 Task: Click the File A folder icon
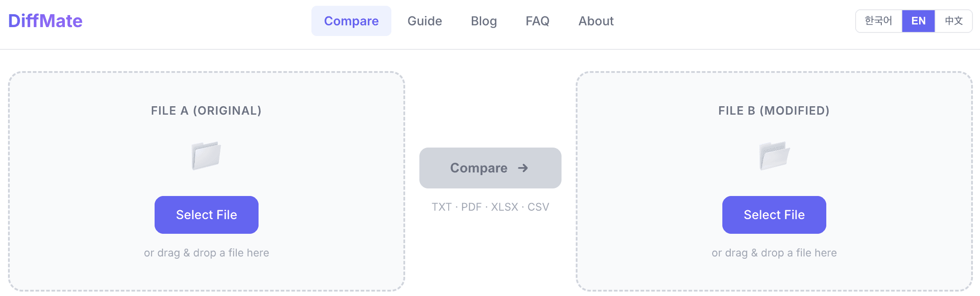(x=206, y=156)
